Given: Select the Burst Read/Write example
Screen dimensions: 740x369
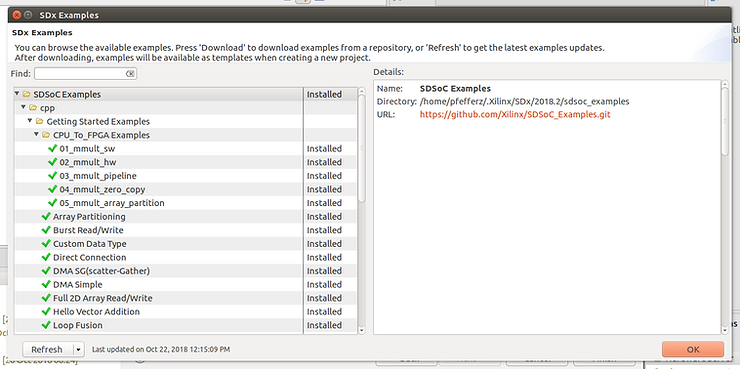Looking at the screenshot, I should (x=88, y=230).
